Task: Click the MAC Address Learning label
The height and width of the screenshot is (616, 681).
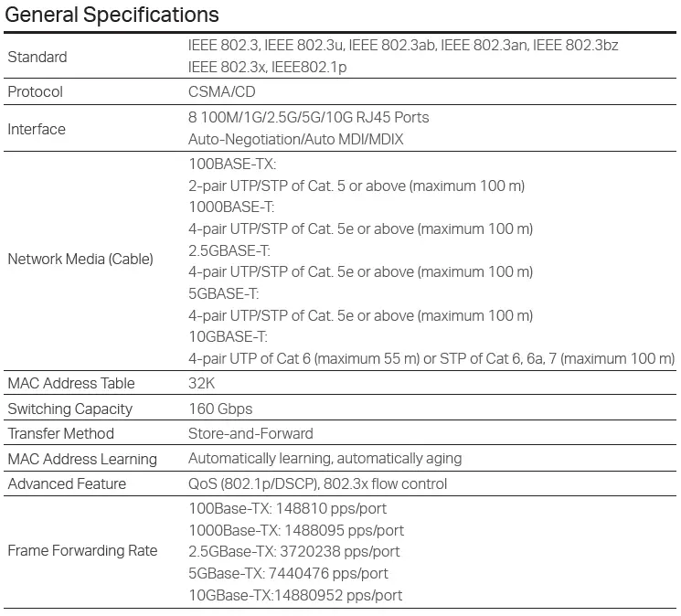Action: coord(82,459)
